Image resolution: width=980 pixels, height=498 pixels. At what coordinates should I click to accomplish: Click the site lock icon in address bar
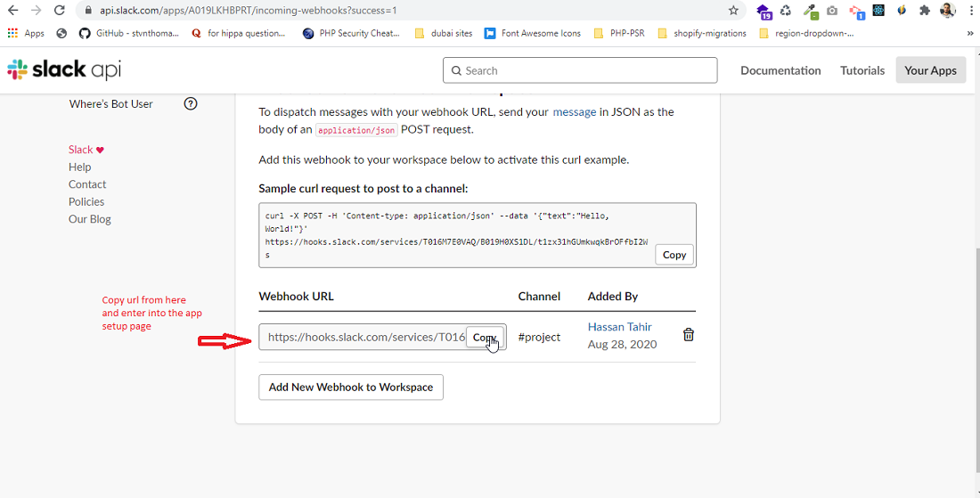click(x=87, y=11)
